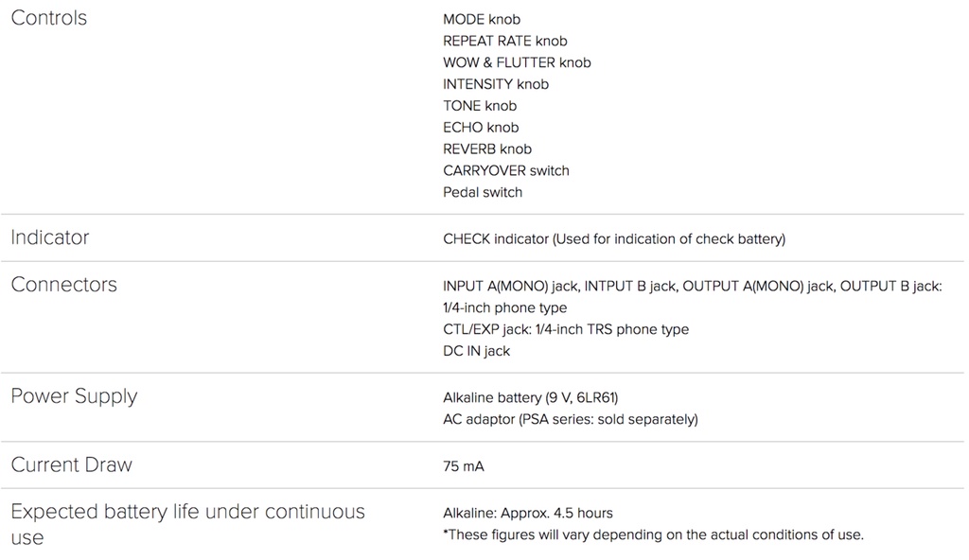Click the Connectors row heading
The height and width of the screenshot is (560, 969).
click(x=63, y=285)
